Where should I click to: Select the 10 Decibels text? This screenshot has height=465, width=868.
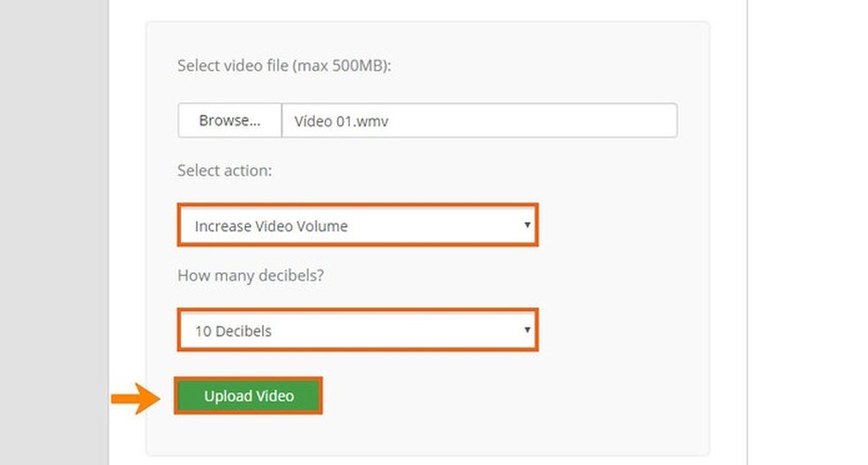(x=234, y=332)
